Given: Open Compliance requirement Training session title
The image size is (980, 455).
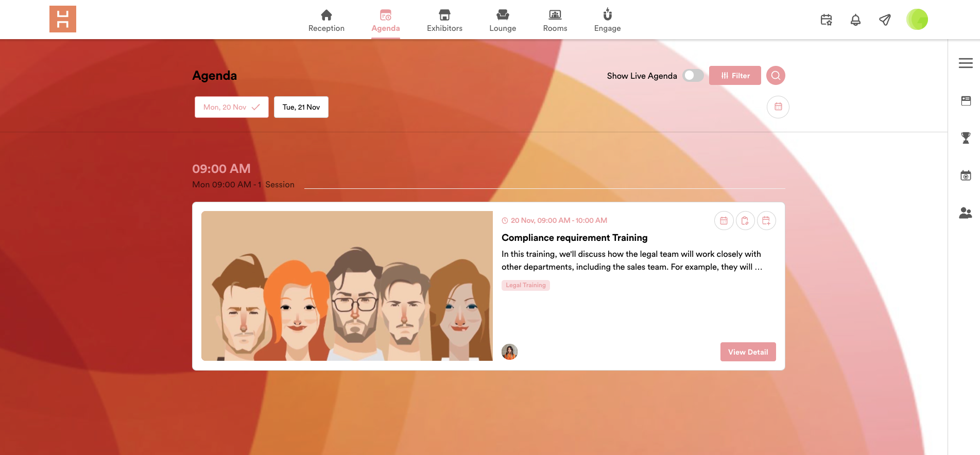Looking at the screenshot, I should (575, 238).
